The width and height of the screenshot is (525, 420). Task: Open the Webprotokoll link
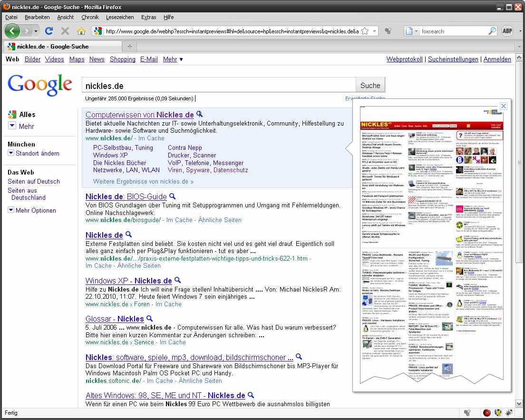[x=405, y=59]
